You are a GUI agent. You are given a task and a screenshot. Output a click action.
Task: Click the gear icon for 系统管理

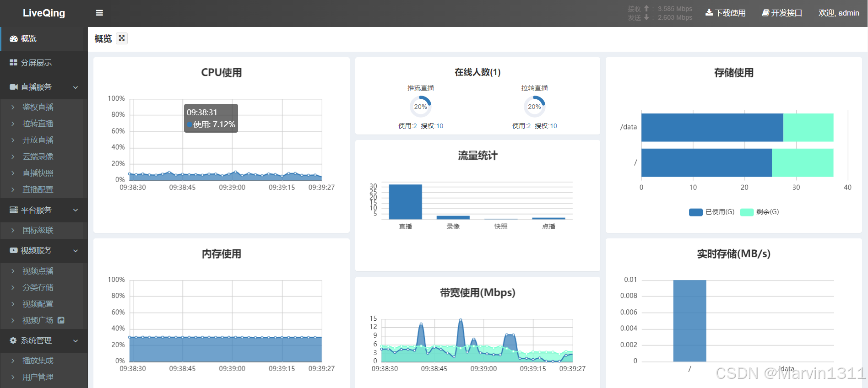coord(13,340)
